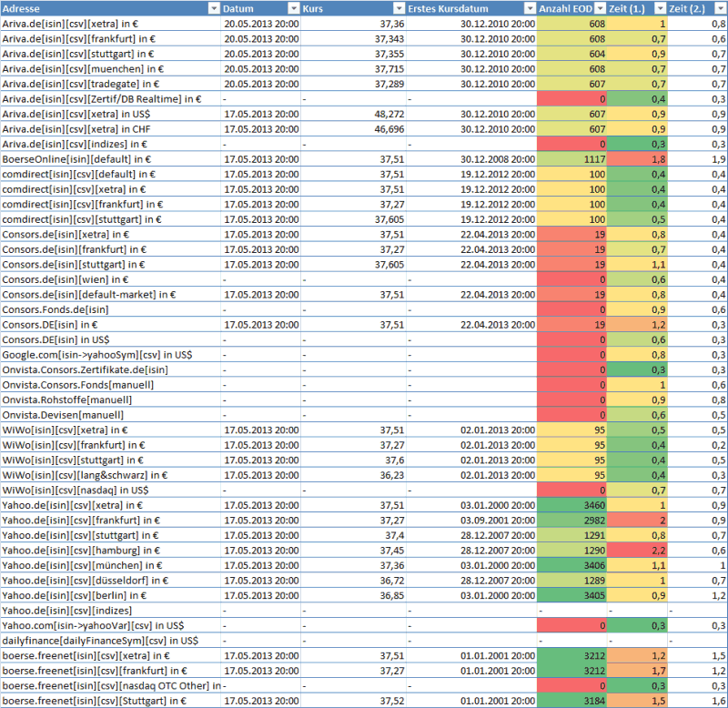Click Kurs value 37,715 in Ariva muenchen row
This screenshot has width=728, height=708.
coord(353,69)
